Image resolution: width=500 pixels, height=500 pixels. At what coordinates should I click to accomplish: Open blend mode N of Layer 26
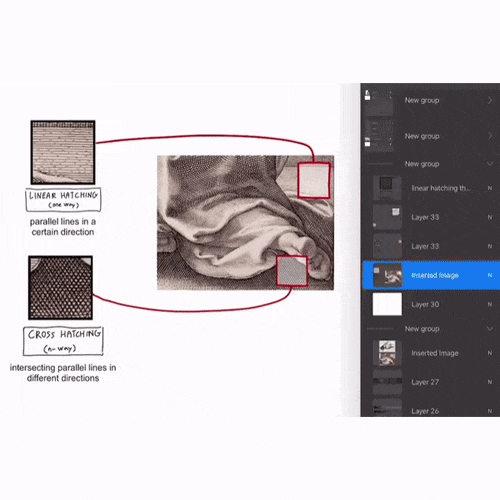(x=490, y=411)
